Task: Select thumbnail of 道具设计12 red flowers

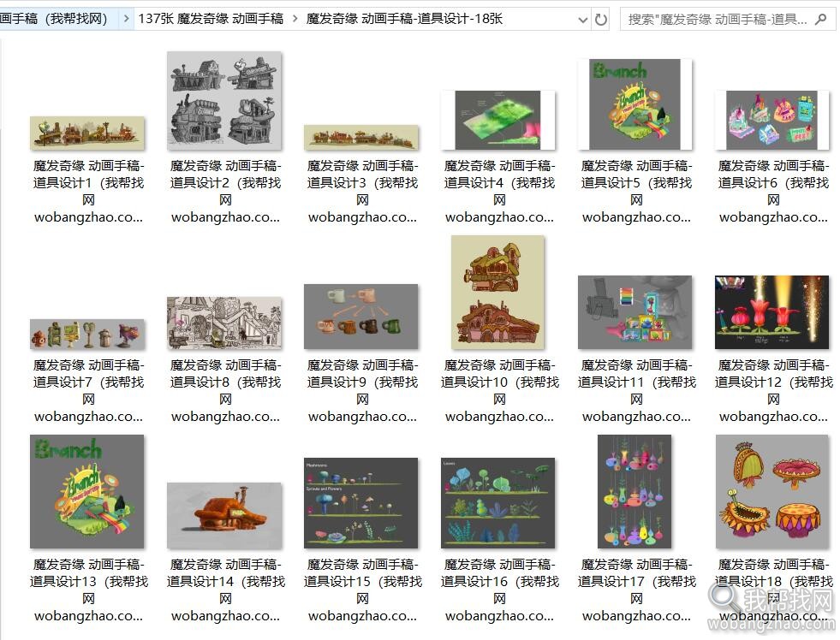Action: (x=772, y=312)
